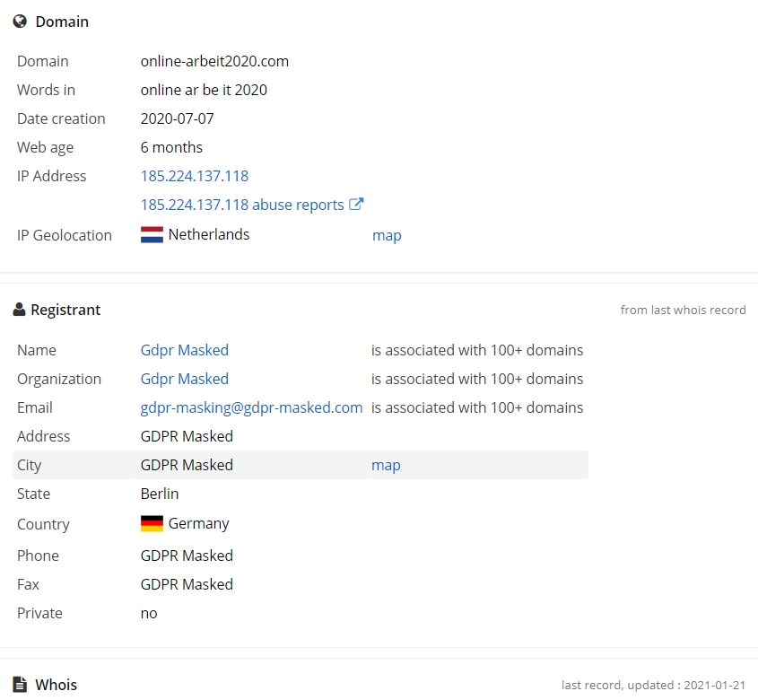
Task: Click the Date creation value 2020-07-07
Action: click(x=177, y=118)
